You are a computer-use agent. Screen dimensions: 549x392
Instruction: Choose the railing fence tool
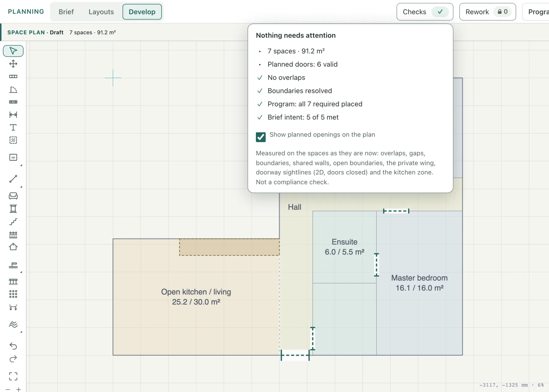13,235
